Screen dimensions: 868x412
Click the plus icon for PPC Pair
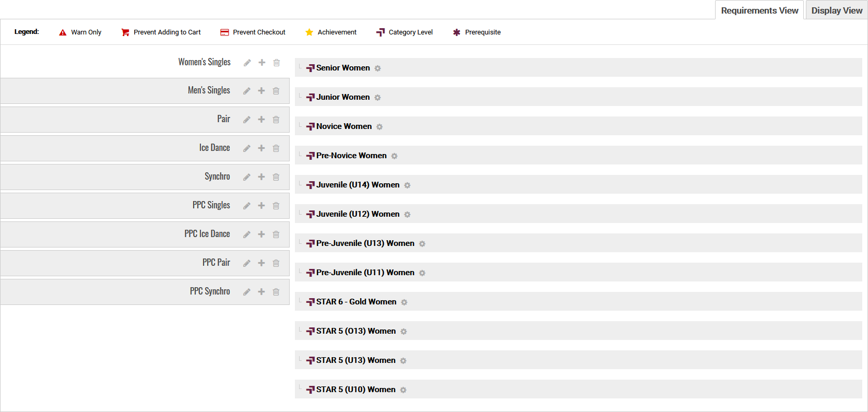click(x=261, y=263)
